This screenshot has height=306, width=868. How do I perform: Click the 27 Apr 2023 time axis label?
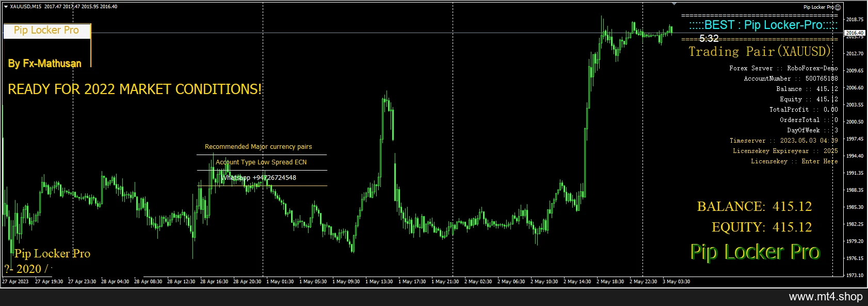click(x=15, y=282)
